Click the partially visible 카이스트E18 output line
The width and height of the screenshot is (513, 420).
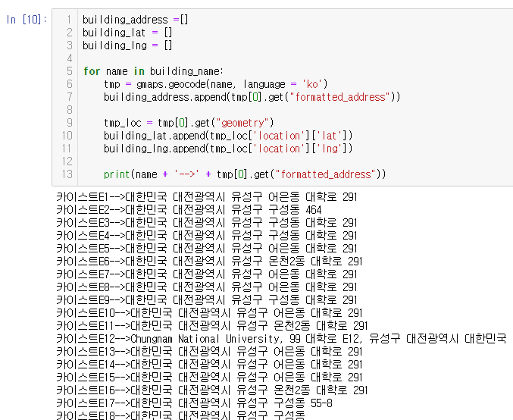pyautogui.click(x=182, y=415)
